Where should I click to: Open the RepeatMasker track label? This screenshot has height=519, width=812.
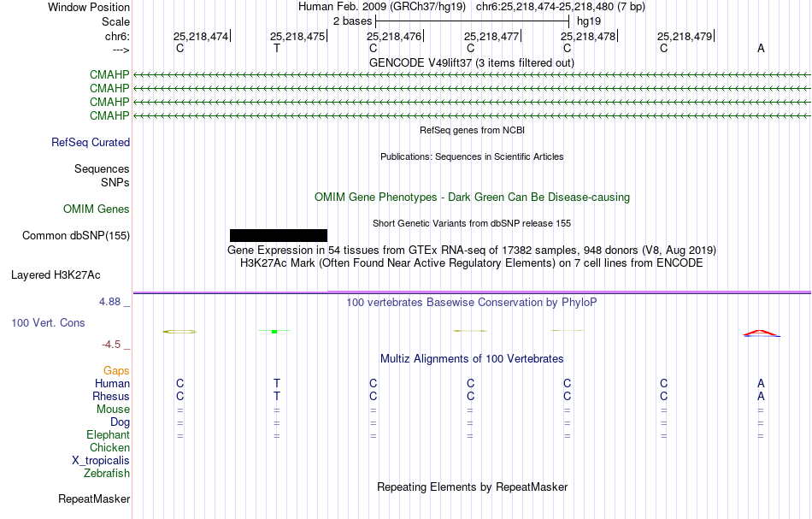pos(94,498)
